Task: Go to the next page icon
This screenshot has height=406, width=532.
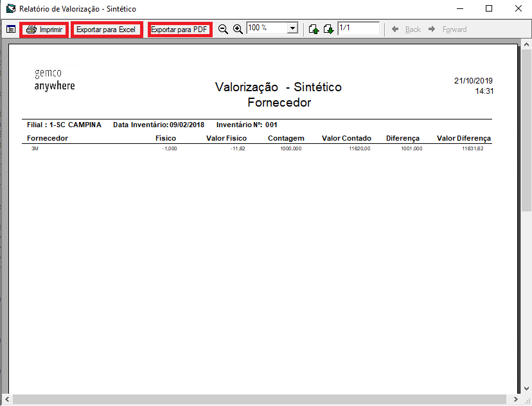Action: point(328,29)
